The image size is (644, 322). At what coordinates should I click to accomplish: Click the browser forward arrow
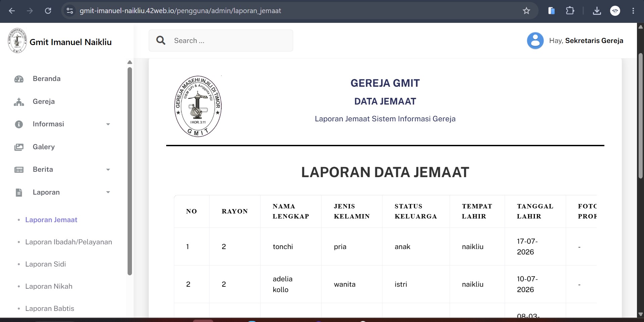click(x=30, y=11)
